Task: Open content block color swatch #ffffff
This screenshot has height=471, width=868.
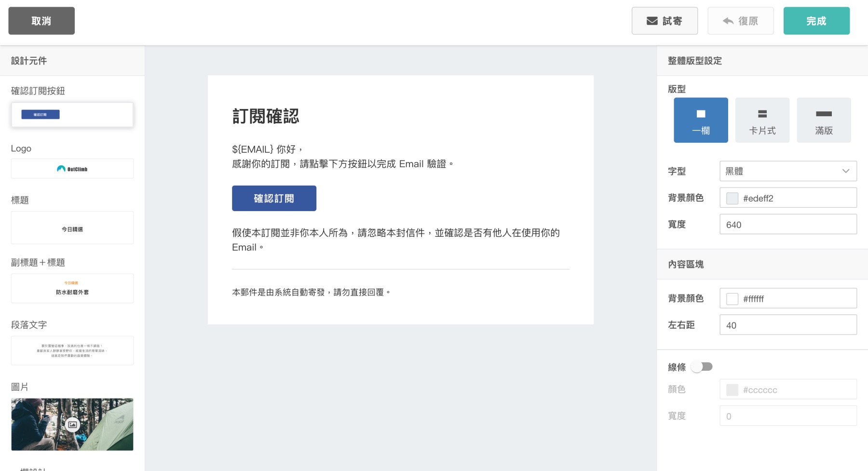Action: point(732,299)
